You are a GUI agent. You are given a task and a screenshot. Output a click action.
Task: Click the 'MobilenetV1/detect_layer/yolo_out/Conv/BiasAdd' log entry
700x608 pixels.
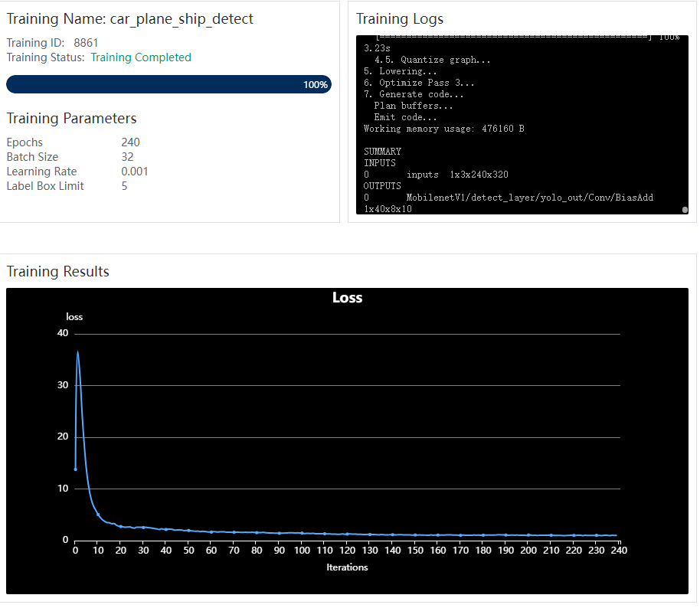click(529, 198)
